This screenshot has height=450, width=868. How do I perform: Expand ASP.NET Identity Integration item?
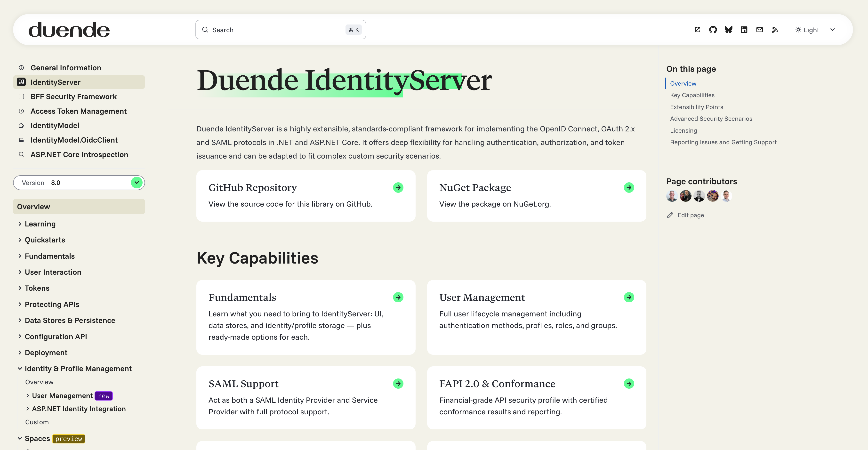pyautogui.click(x=28, y=409)
